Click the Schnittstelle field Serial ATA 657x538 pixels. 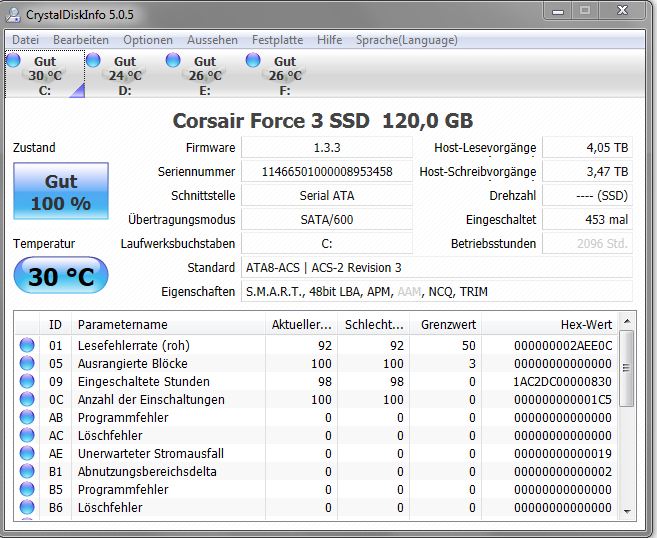click(327, 195)
